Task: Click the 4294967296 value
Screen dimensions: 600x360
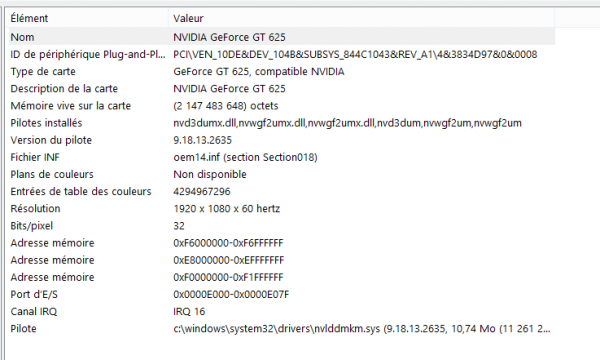Action: click(x=202, y=192)
